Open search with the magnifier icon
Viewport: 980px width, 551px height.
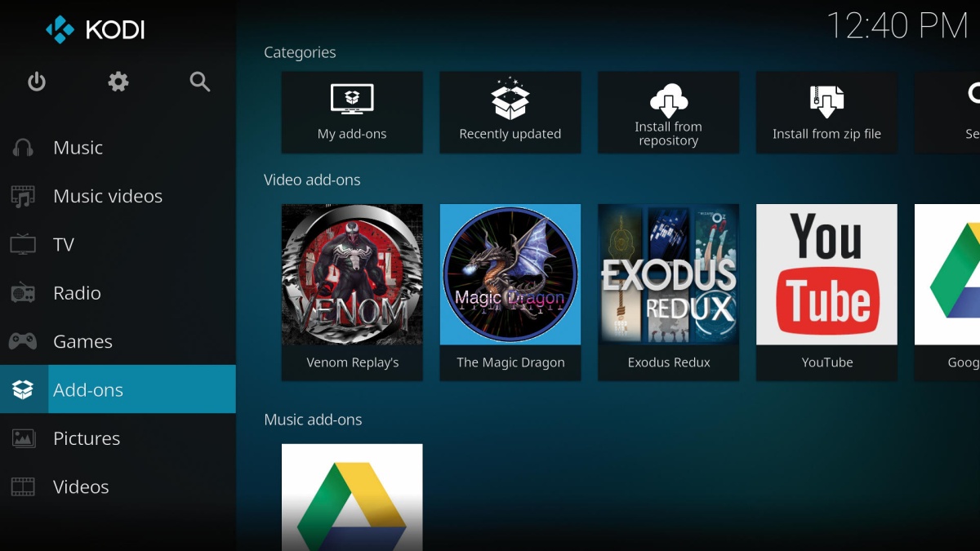[200, 82]
